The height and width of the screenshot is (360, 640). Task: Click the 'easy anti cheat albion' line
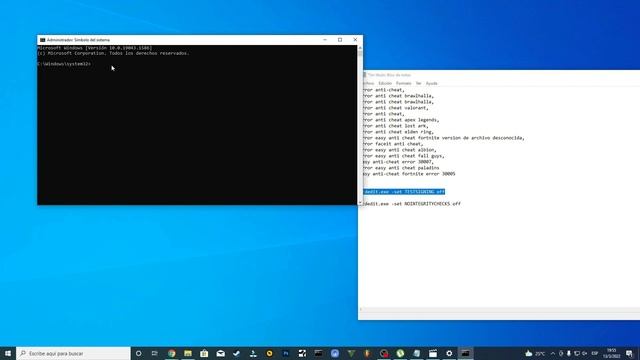pyautogui.click(x=400, y=150)
